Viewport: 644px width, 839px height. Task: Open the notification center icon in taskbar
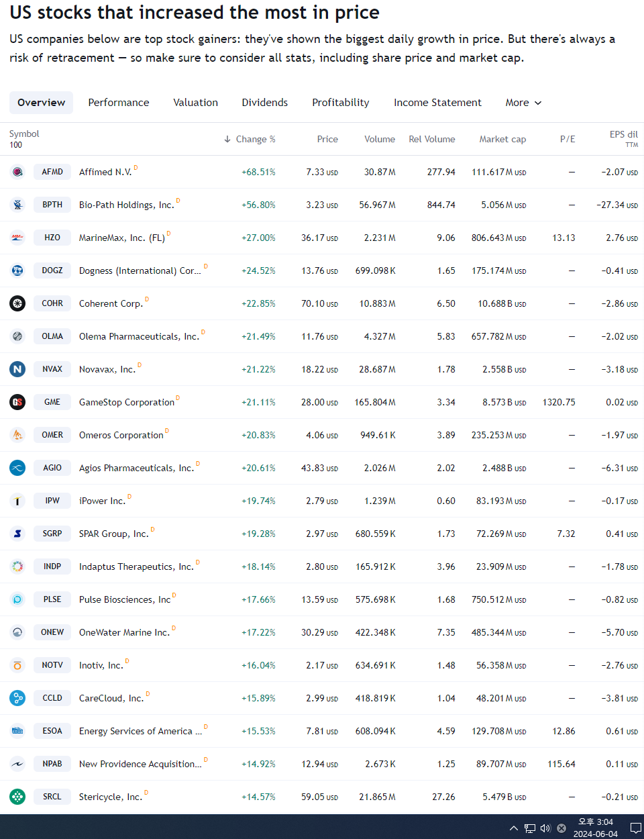635,828
